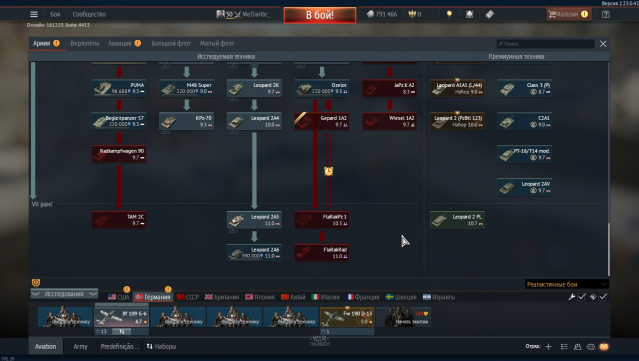Expand the Реалистичные бои mode dropdown
Screen dimensions: 639x361
566,284
